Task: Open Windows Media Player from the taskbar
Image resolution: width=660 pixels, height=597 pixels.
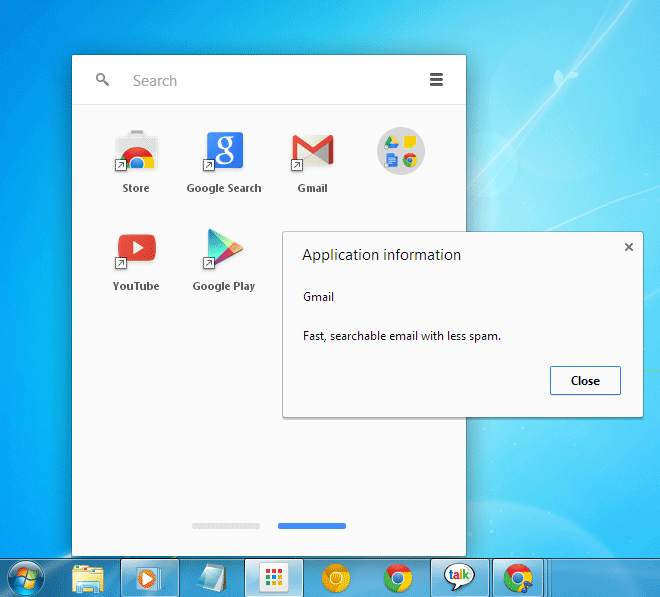Action: tap(150, 578)
